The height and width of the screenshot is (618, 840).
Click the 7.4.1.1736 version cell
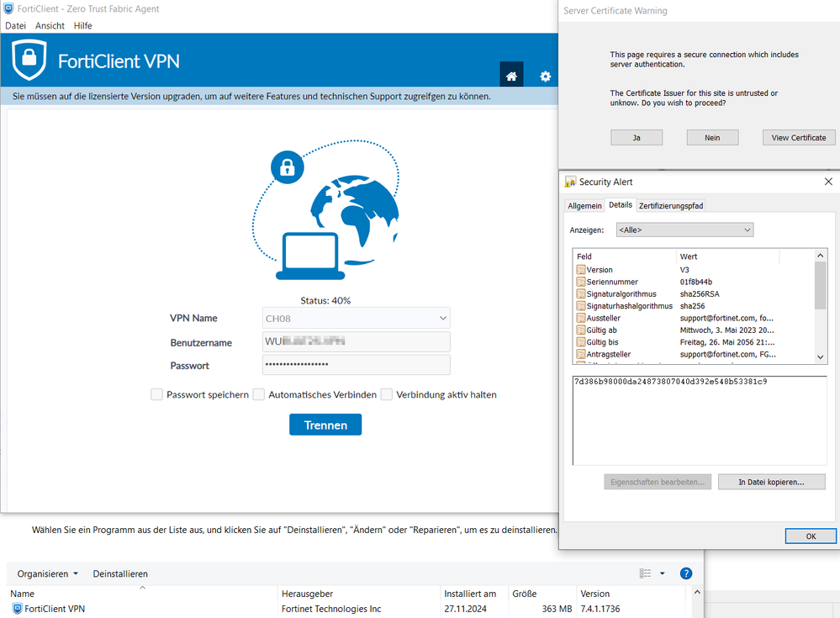click(x=600, y=609)
